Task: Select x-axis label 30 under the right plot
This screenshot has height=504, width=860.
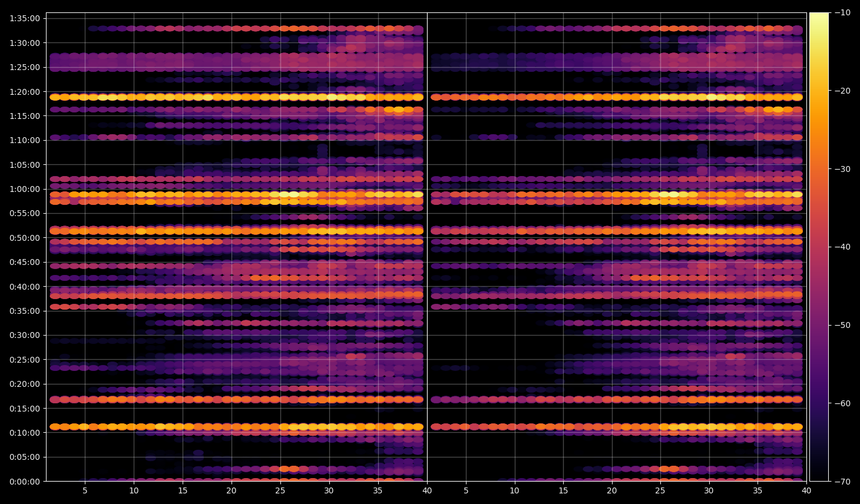Action: coord(709,491)
